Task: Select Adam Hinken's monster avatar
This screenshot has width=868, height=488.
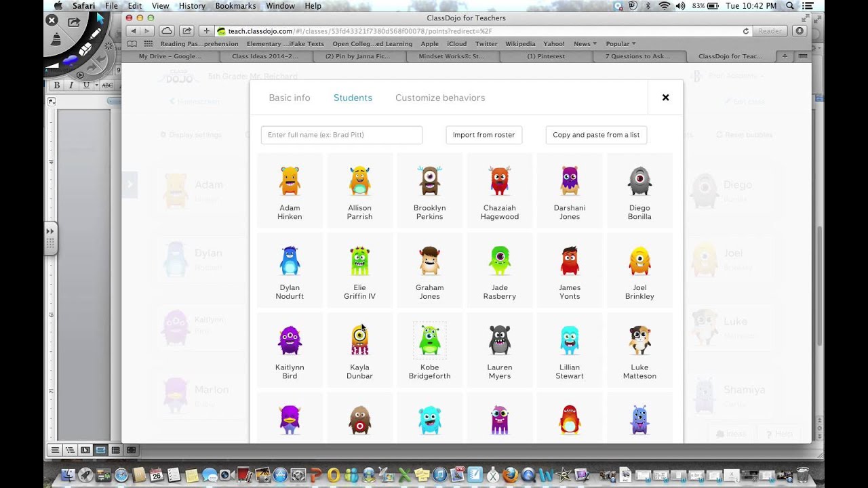Action: 290,180
